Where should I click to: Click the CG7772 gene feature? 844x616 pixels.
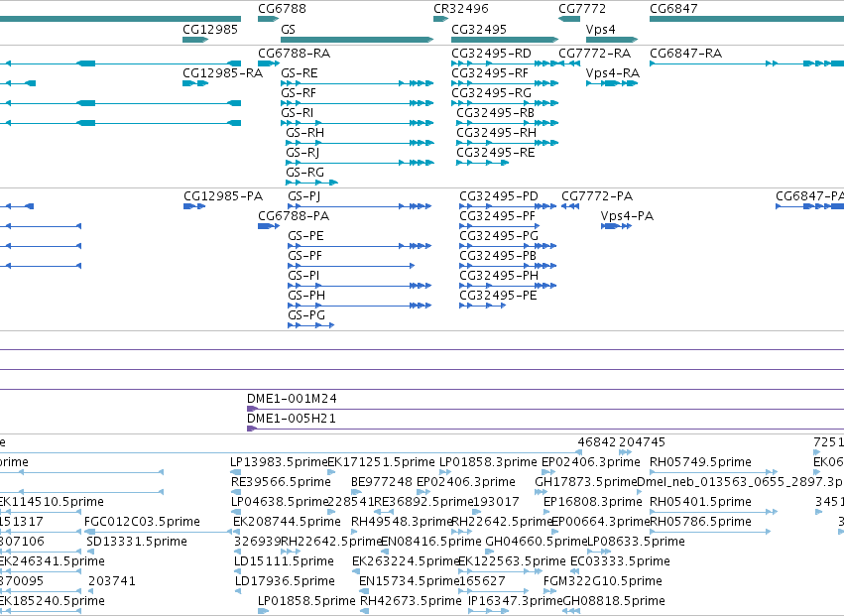(x=569, y=19)
